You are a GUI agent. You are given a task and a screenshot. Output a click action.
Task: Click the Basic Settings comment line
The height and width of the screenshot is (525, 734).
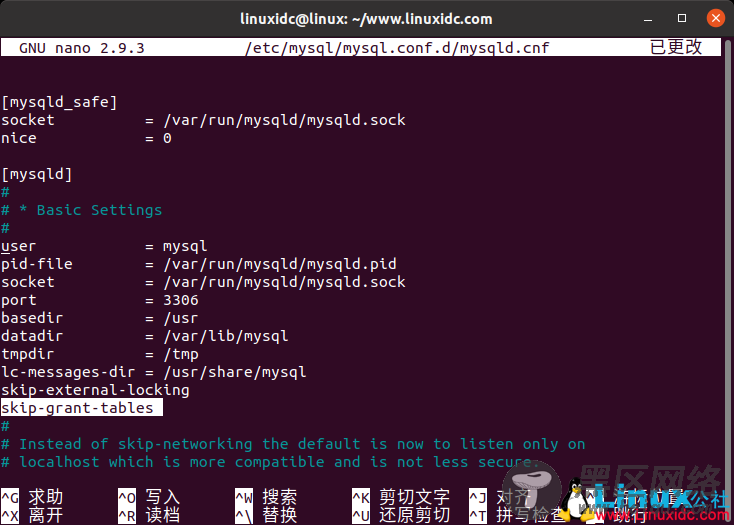[81, 210]
